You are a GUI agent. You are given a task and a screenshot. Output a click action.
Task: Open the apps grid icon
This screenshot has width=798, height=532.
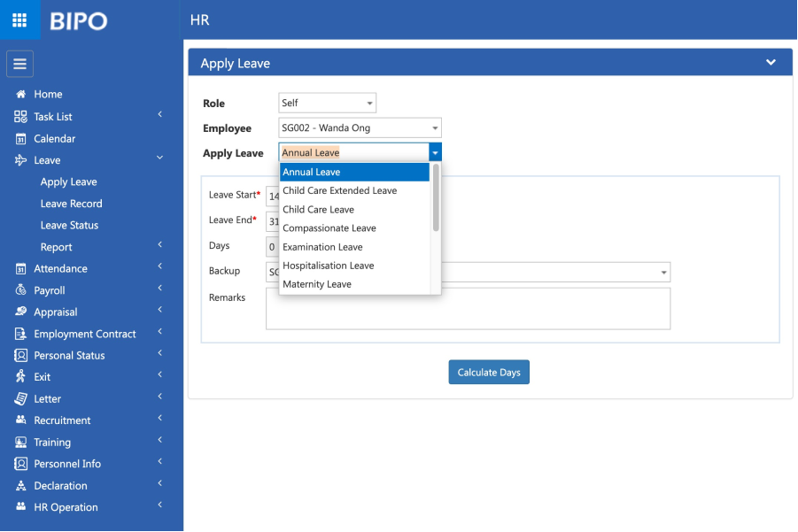click(x=19, y=19)
